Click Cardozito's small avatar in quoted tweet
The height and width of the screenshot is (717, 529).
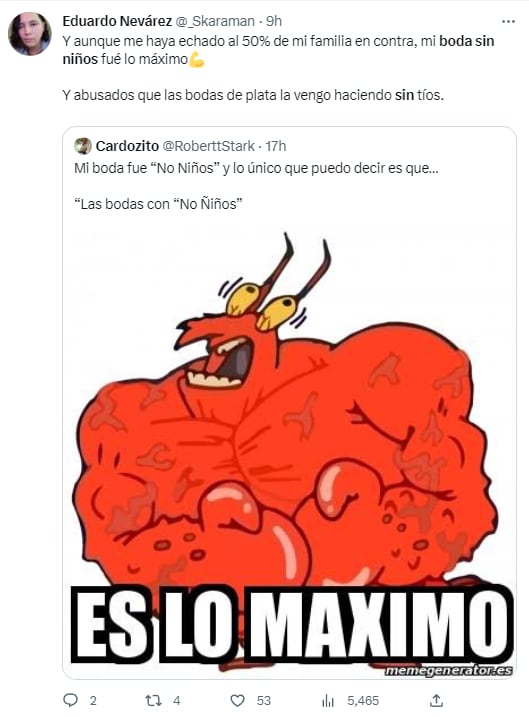tap(83, 146)
